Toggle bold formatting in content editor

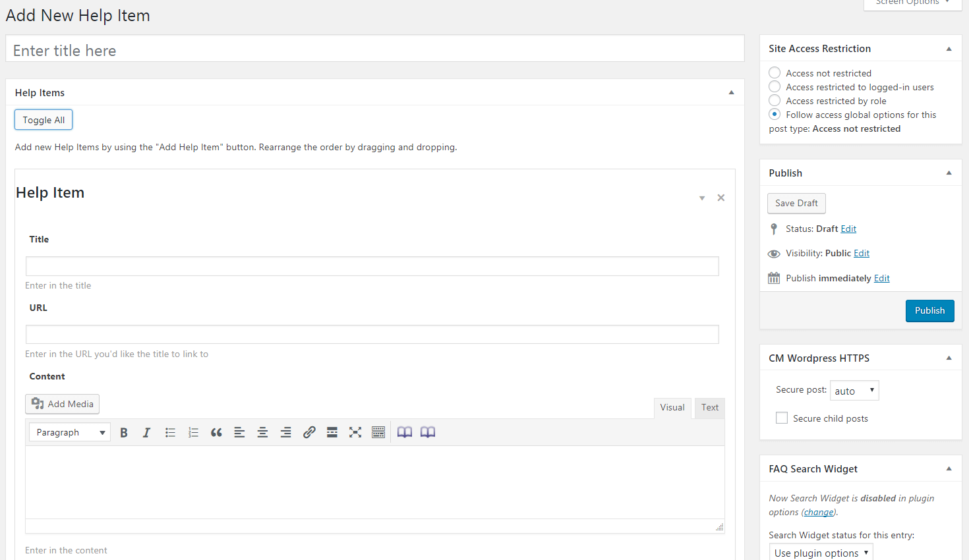pos(124,433)
